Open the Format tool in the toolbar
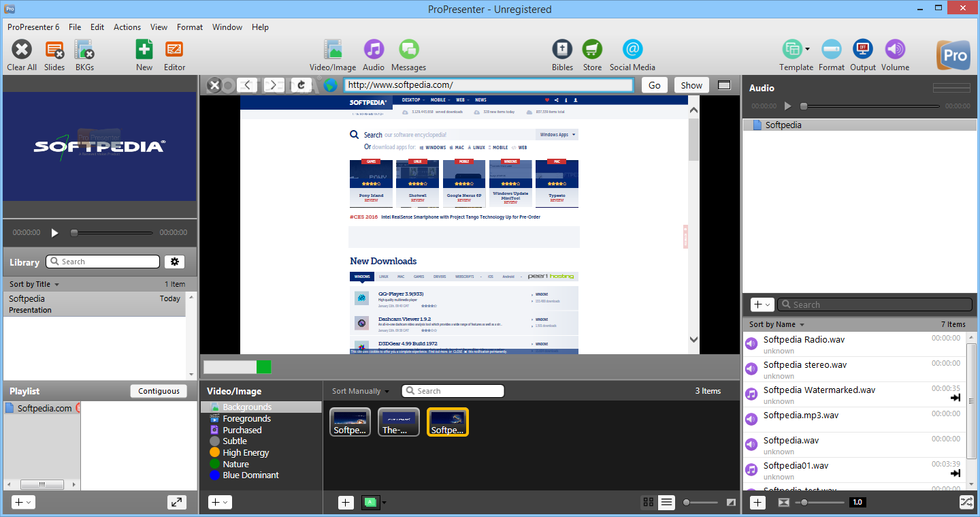This screenshot has height=517, width=980. click(832, 50)
